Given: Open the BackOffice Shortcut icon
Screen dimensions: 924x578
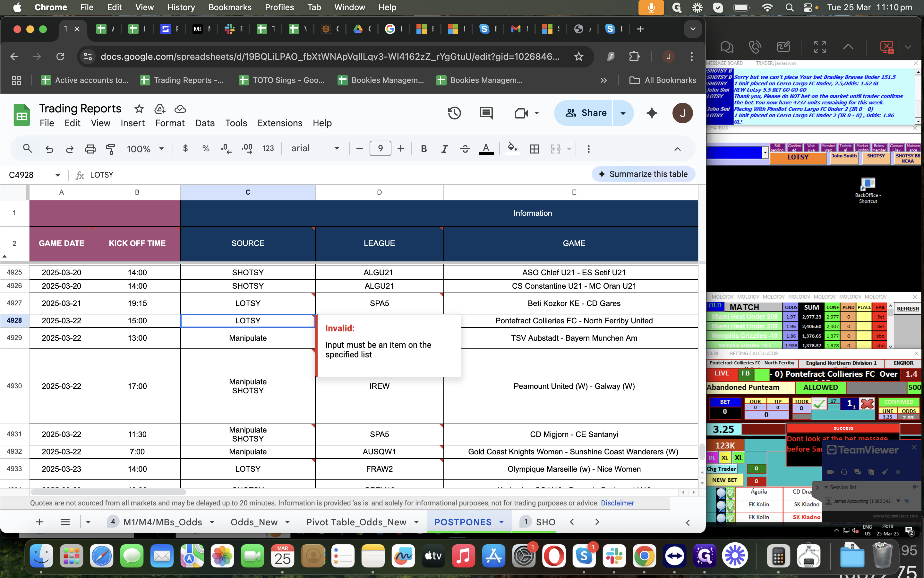Looking at the screenshot, I should pos(868,190).
